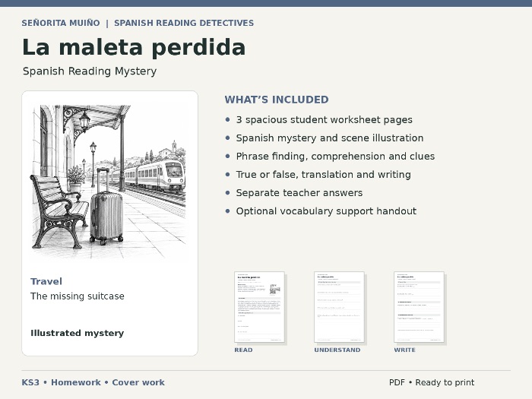Click 'PDF • Ready to print' footer text
Image resolution: width=532 pixels, height=399 pixels.
(x=432, y=382)
